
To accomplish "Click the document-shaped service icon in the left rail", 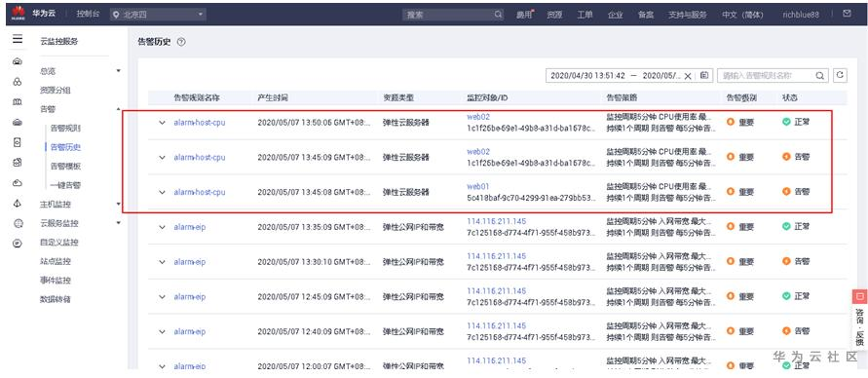I will coord(18,142).
